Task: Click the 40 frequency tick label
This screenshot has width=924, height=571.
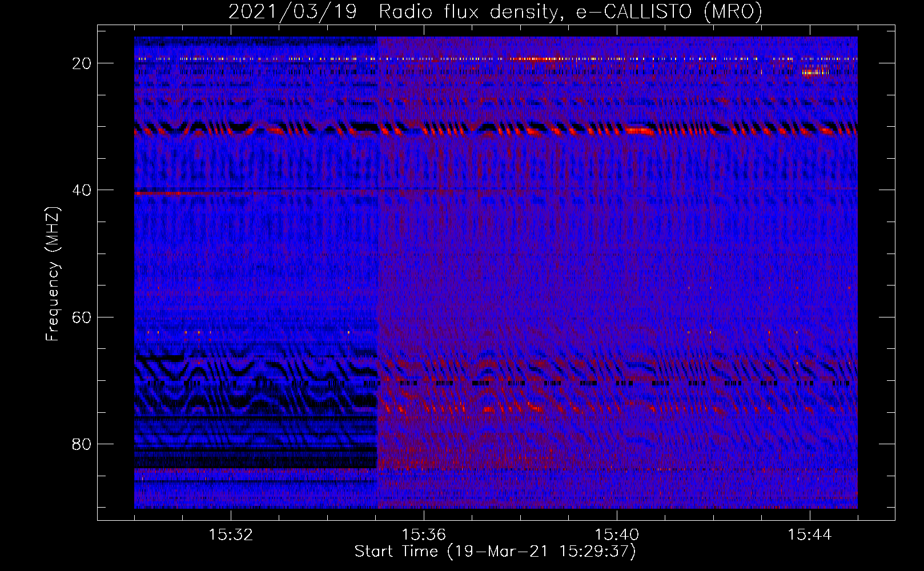Action: 82,190
